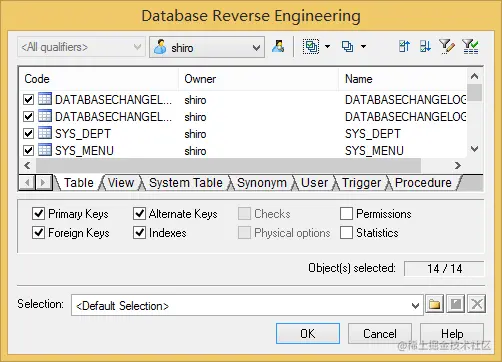Click the move selected to top icon
The image size is (502, 362).
[404, 46]
